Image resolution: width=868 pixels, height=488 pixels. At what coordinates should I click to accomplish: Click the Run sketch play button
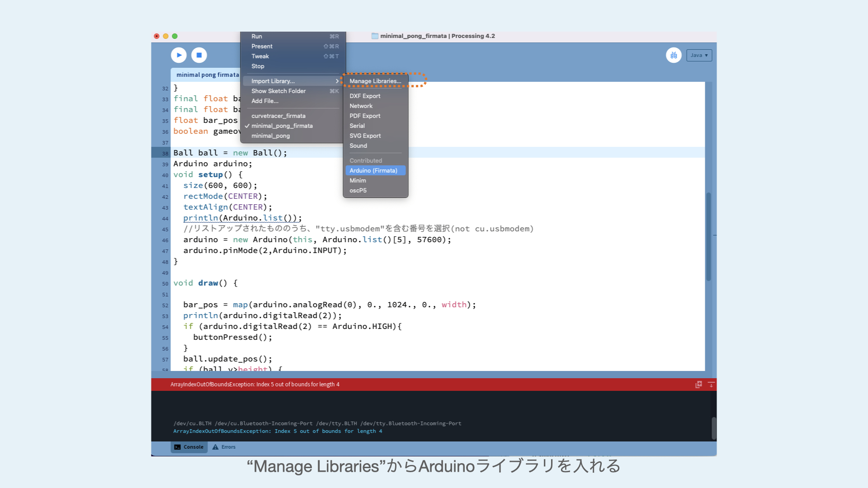pos(179,55)
